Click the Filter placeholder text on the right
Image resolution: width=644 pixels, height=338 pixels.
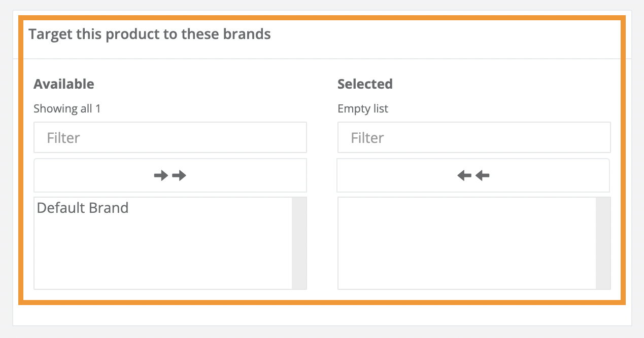pyautogui.click(x=366, y=137)
